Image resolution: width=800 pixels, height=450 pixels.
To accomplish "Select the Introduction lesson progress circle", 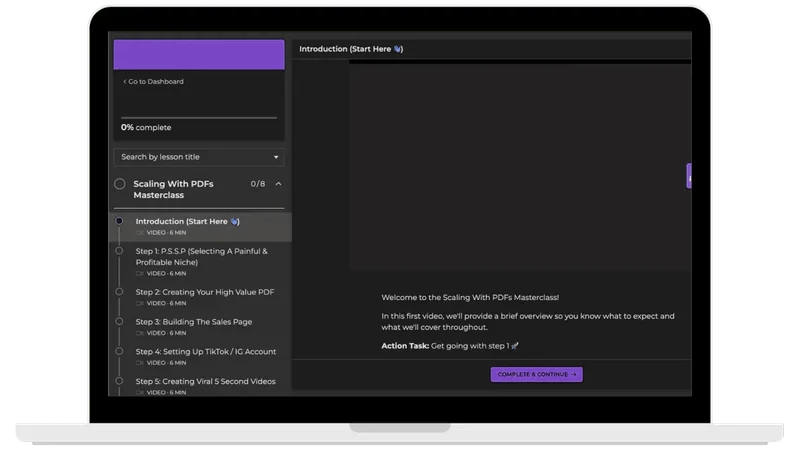I will (119, 221).
